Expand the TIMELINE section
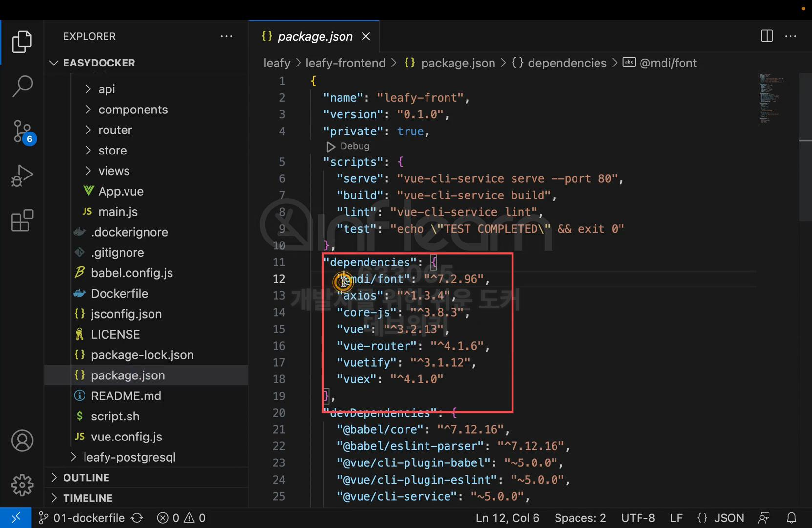Image resolution: width=812 pixels, height=528 pixels. pyautogui.click(x=147, y=498)
